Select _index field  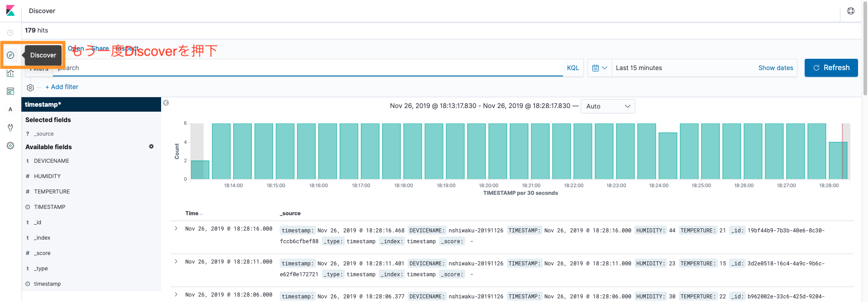coord(42,238)
